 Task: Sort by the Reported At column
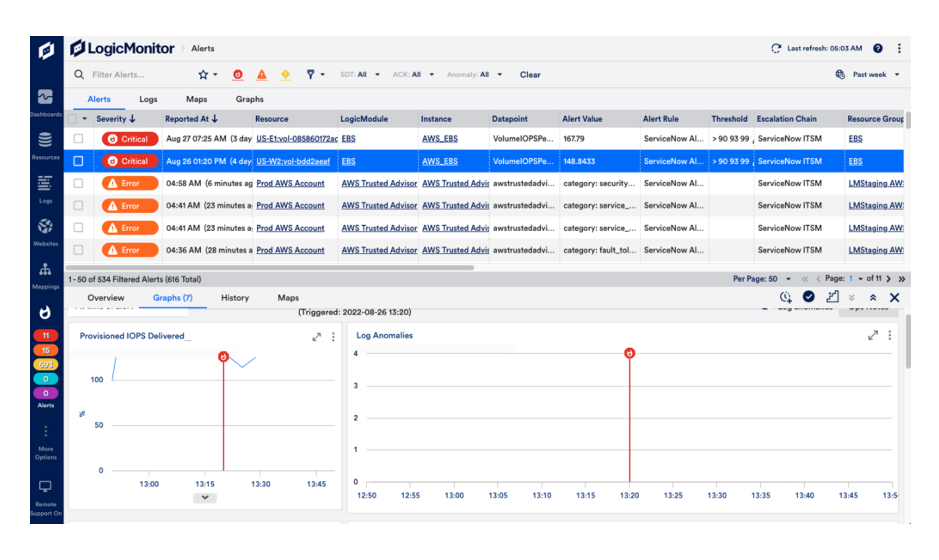[191, 119]
